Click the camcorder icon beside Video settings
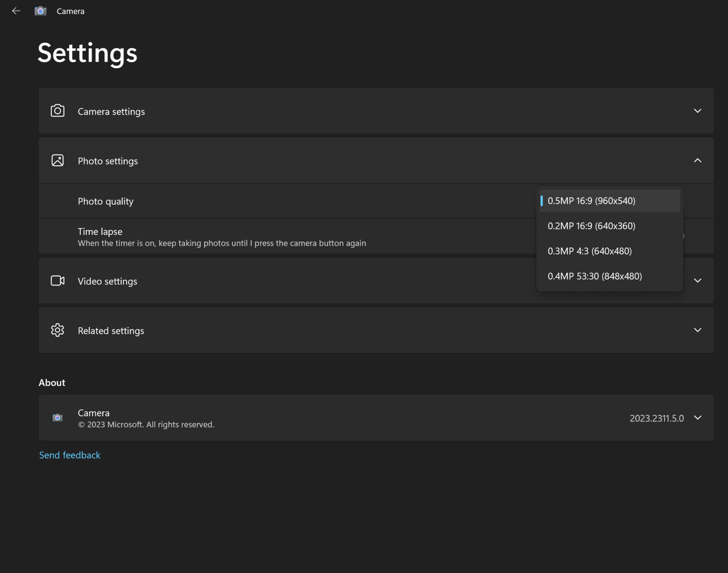Image resolution: width=728 pixels, height=573 pixels. point(57,281)
